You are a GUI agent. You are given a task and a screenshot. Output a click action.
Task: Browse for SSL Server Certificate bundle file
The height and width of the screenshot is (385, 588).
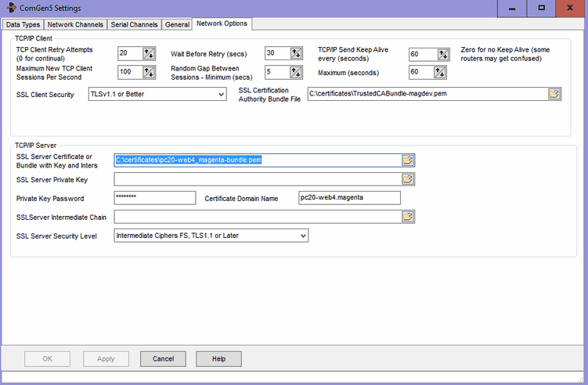pyautogui.click(x=408, y=160)
